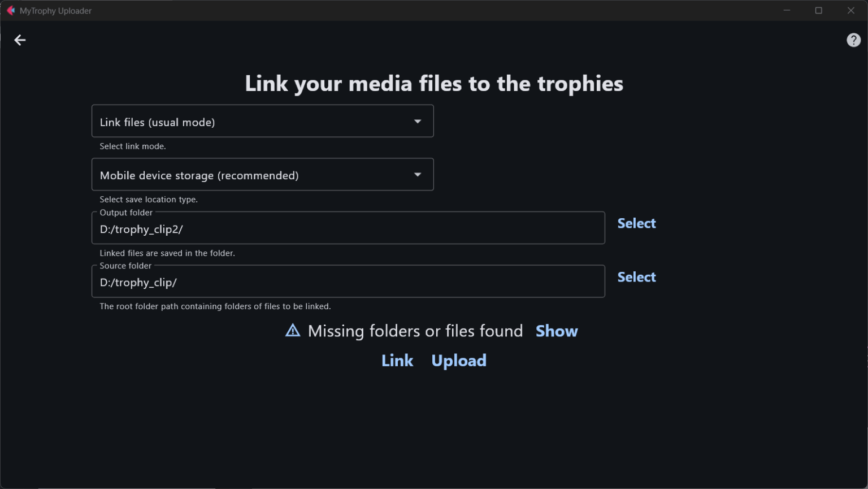Click into the Output folder path field

tap(348, 229)
